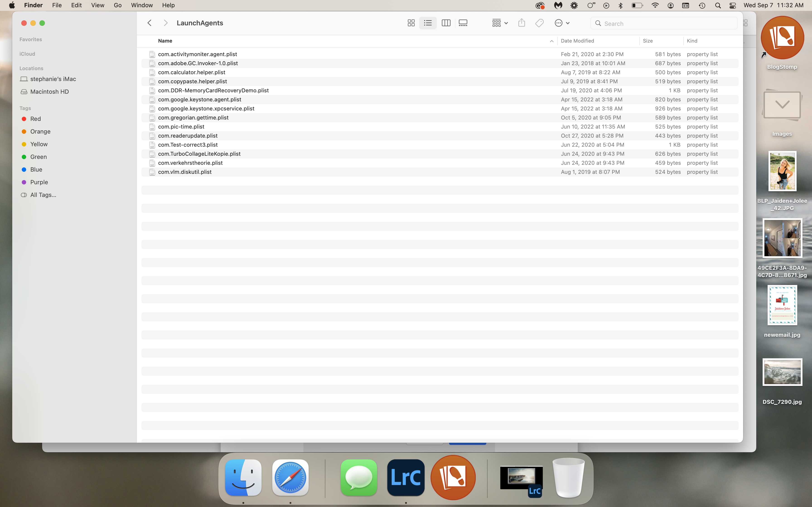
Task: Click the Wi-Fi status menu icon
Action: coord(655,5)
